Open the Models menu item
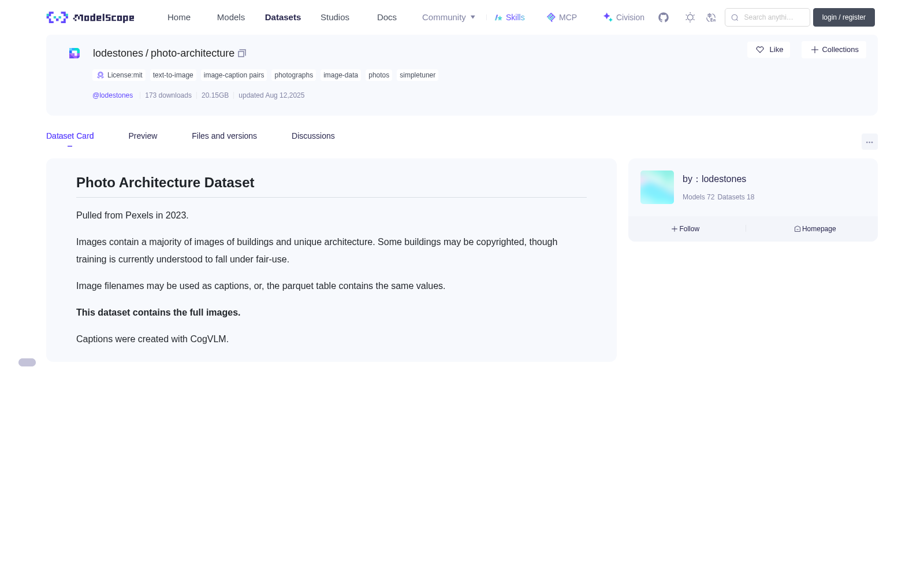This screenshot has height=578, width=924. point(231,17)
